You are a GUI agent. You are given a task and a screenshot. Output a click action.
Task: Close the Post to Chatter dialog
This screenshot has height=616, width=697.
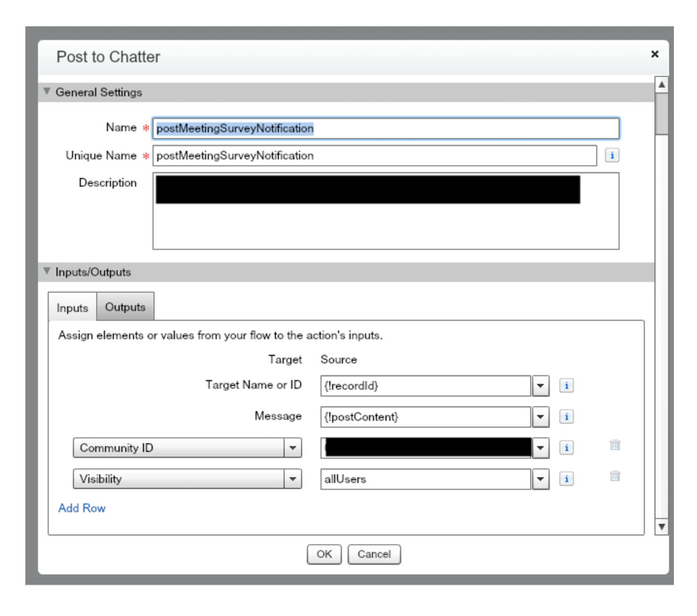pyautogui.click(x=654, y=54)
